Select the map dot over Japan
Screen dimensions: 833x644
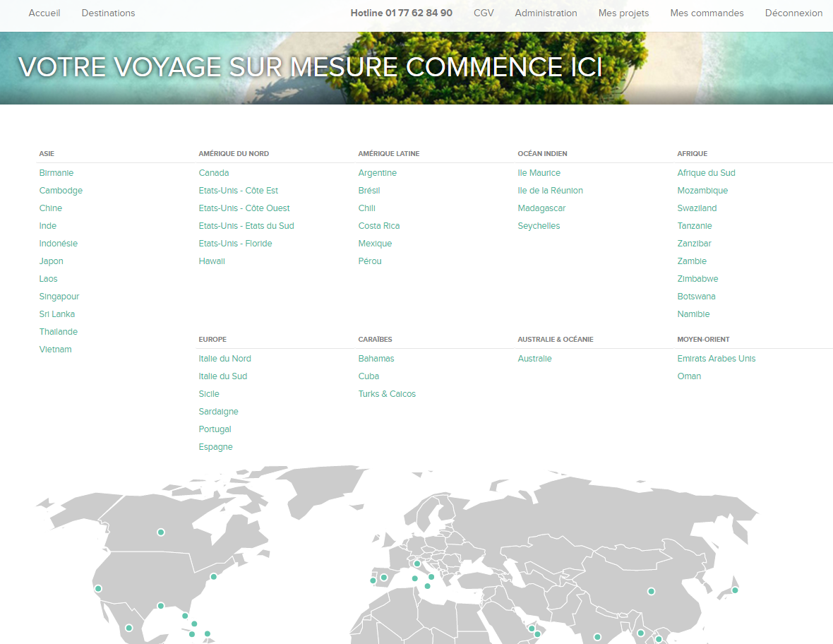click(736, 590)
